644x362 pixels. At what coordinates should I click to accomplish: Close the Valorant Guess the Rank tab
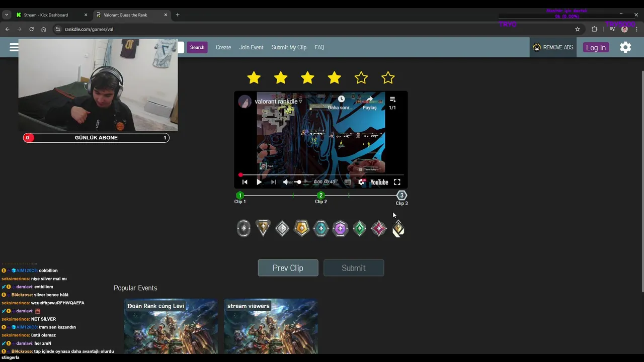pyautogui.click(x=166, y=15)
